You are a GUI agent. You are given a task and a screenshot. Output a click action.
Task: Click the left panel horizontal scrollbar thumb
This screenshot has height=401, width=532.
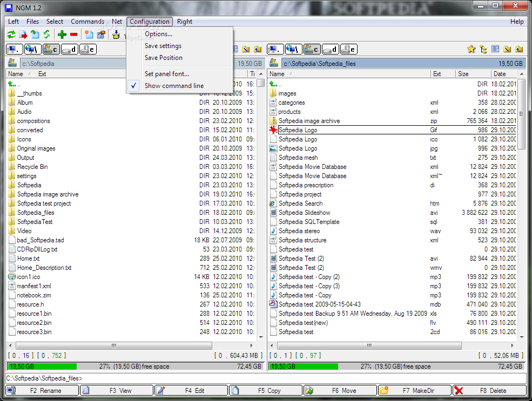[x=114, y=345]
